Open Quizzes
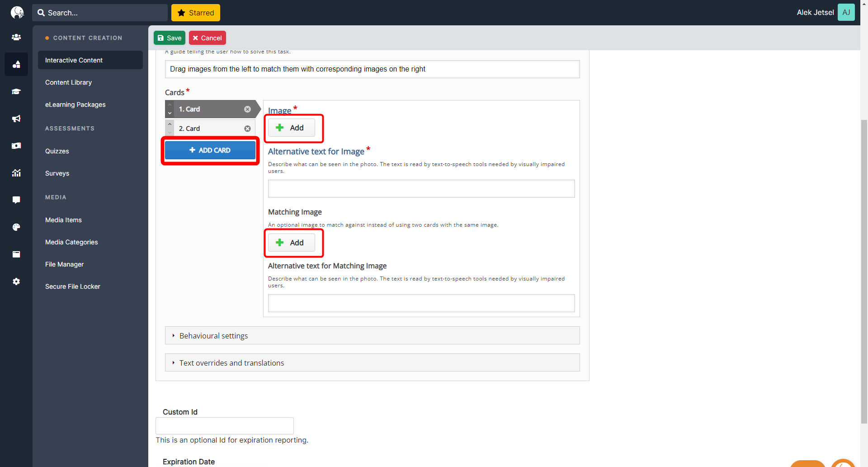 pyautogui.click(x=57, y=151)
